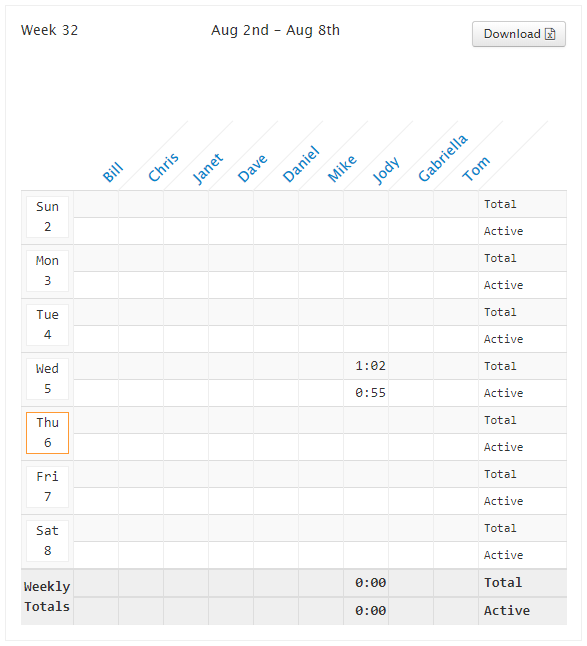Screen dimensions: 587x646
Task: Select the Tue 4 day box
Action: [x=47, y=325]
